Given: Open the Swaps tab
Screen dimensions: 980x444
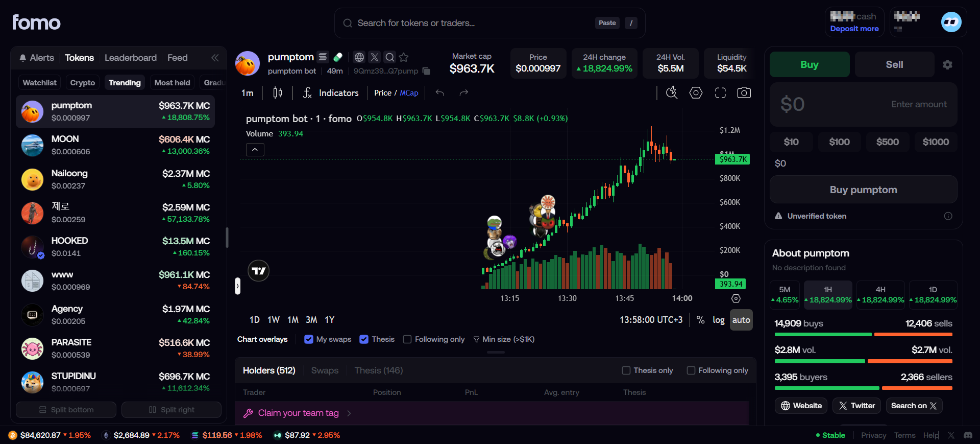Looking at the screenshot, I should click(325, 370).
